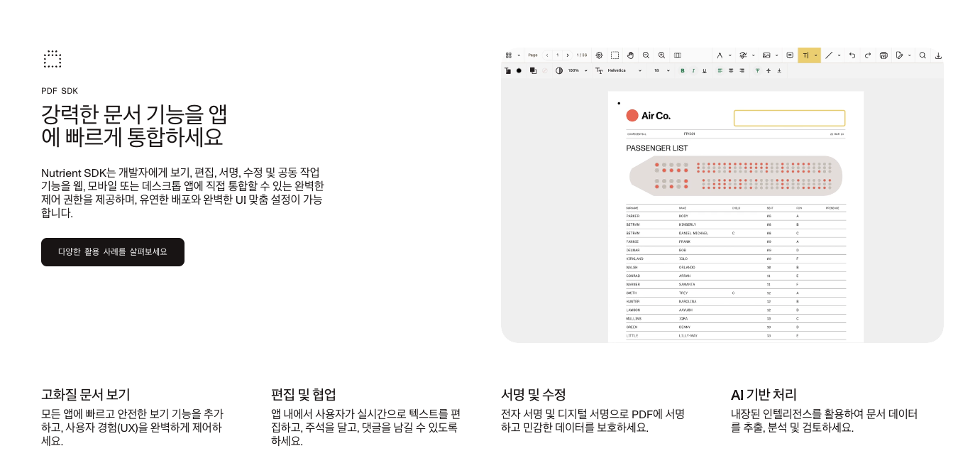
Task: Open the viewer settings gear icon
Action: (599, 55)
